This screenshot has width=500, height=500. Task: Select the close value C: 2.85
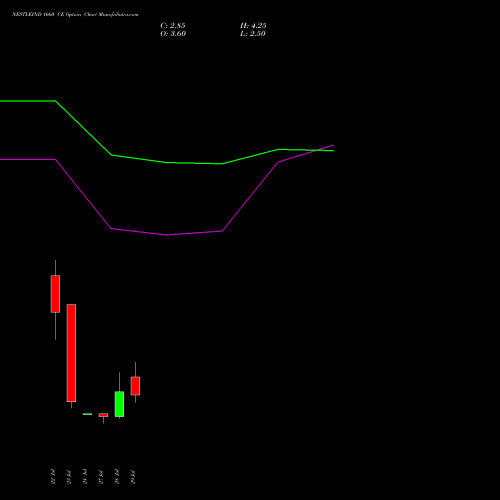[x=173, y=26]
